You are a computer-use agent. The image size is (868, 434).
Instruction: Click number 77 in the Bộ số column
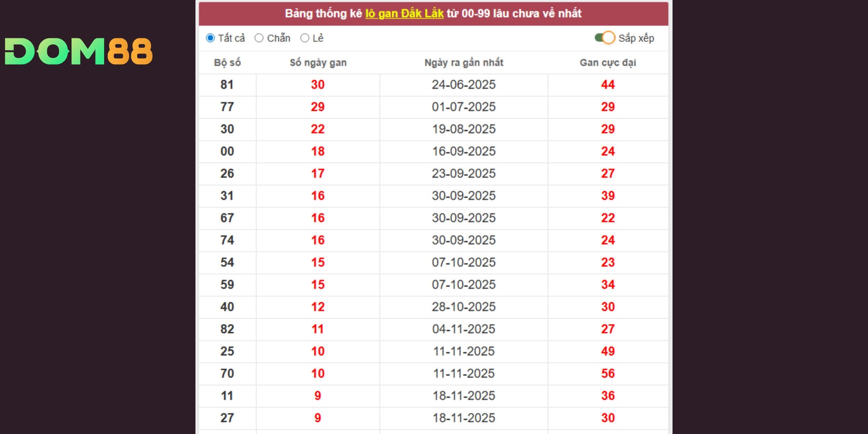pyautogui.click(x=227, y=107)
